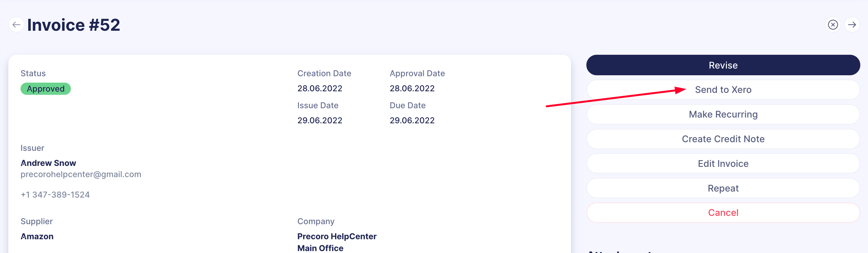Click issuer name Andrew Snow
Viewport: 868px width, 253px height.
48,163
